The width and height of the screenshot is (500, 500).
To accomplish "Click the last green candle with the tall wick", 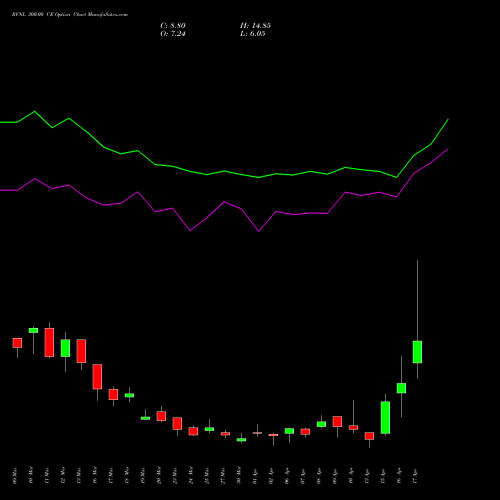I will [x=417, y=352].
